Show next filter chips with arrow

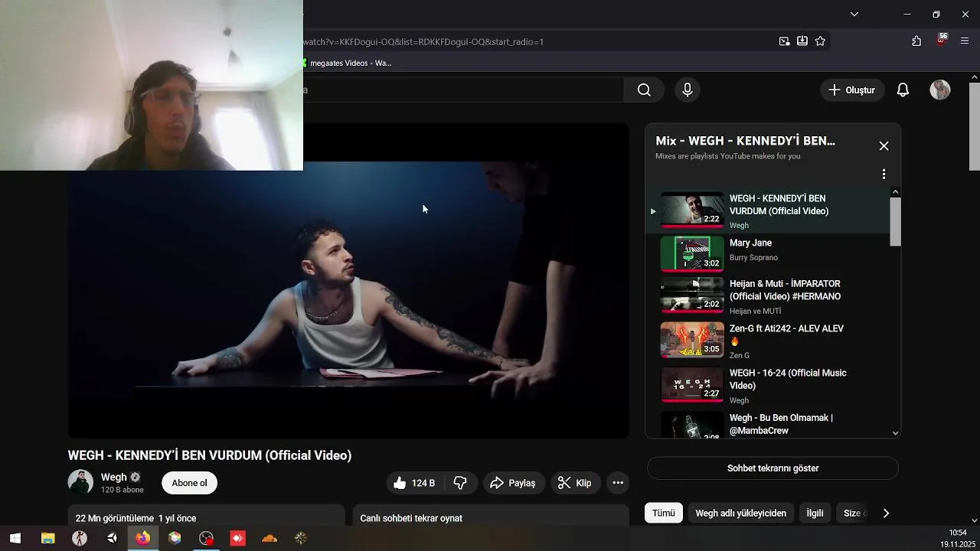(x=886, y=514)
